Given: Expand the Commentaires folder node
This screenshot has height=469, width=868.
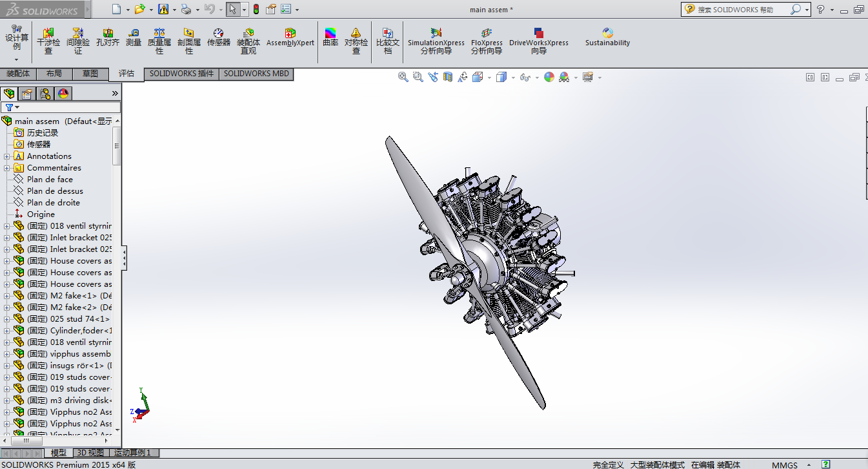Looking at the screenshot, I should tap(7, 168).
